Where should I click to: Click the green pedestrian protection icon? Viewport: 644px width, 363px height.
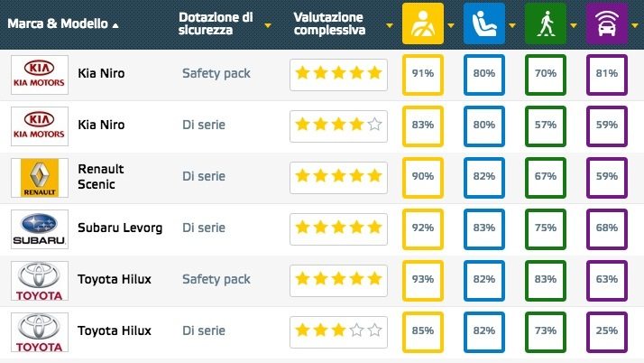pyautogui.click(x=546, y=23)
